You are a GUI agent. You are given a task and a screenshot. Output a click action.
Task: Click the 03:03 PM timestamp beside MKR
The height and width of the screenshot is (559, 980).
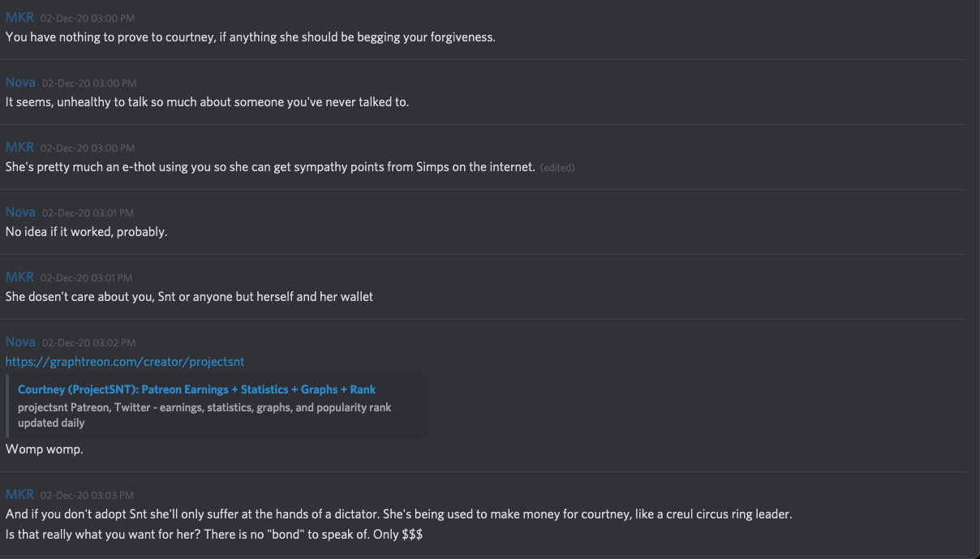(87, 495)
